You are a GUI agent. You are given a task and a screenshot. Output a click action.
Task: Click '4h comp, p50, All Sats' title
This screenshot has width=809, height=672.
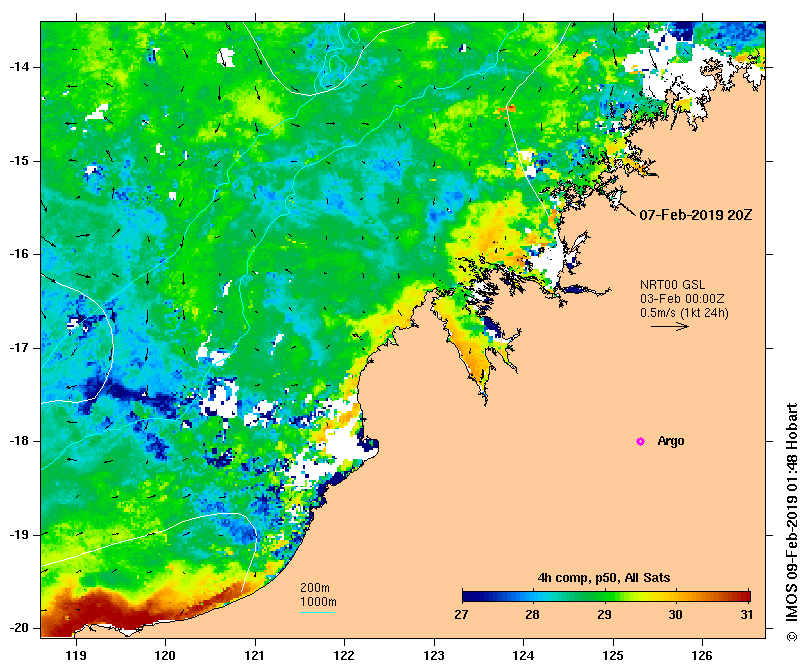604,578
